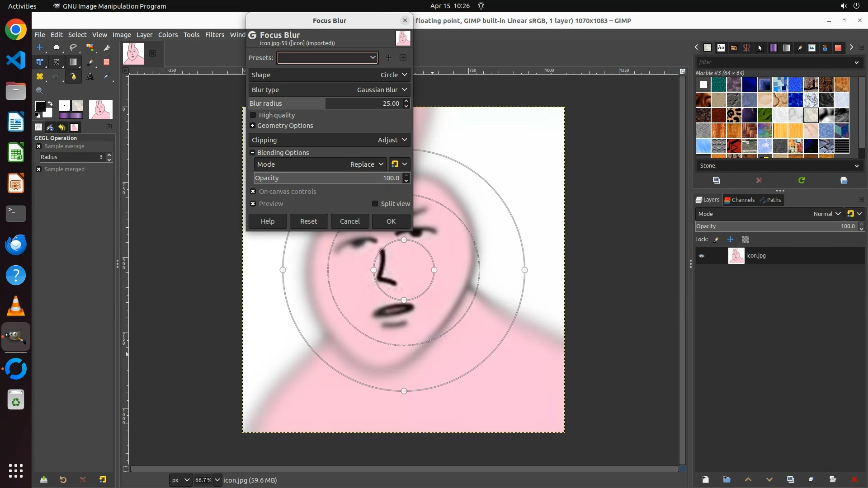Viewport: 868px width, 488px height.
Task: Select the Free Select lasso tool
Action: 73,47
